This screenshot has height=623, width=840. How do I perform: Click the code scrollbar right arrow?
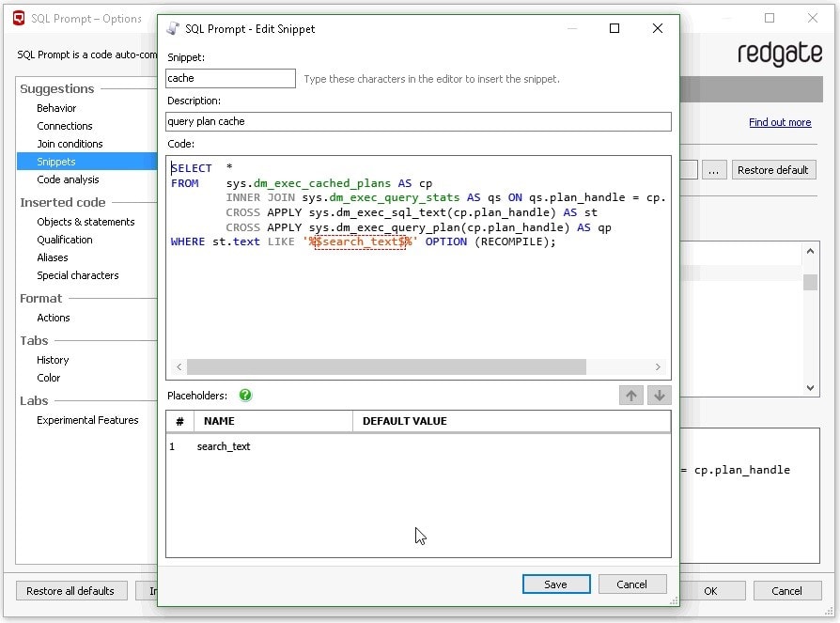658,367
